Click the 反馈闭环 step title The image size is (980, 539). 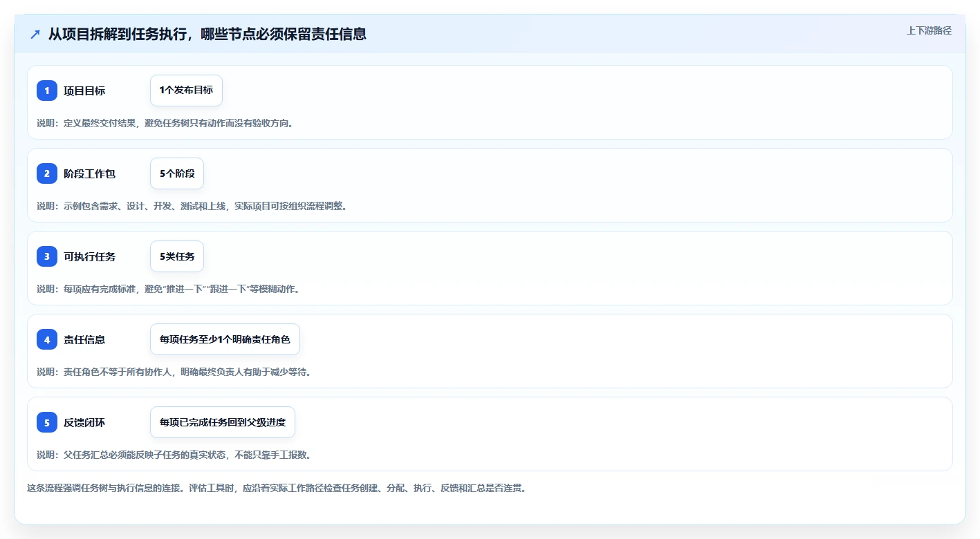pyautogui.click(x=84, y=422)
